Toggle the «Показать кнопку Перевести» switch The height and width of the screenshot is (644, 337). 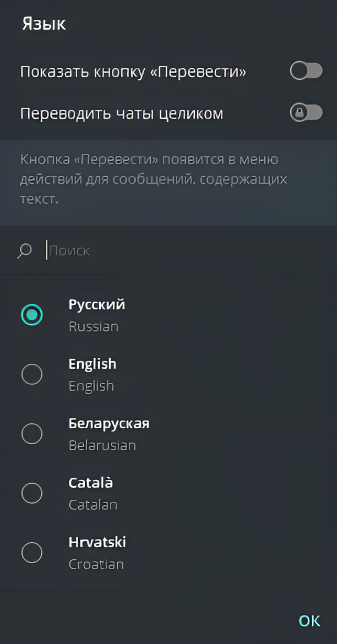point(306,72)
